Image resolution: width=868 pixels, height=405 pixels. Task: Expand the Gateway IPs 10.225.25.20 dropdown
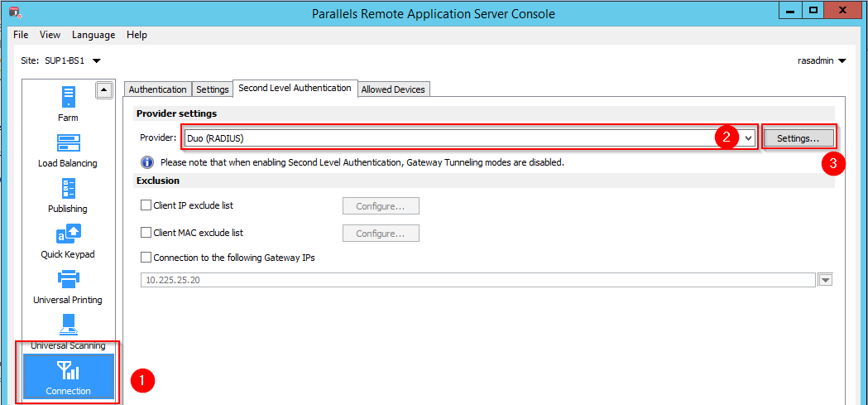click(x=825, y=280)
